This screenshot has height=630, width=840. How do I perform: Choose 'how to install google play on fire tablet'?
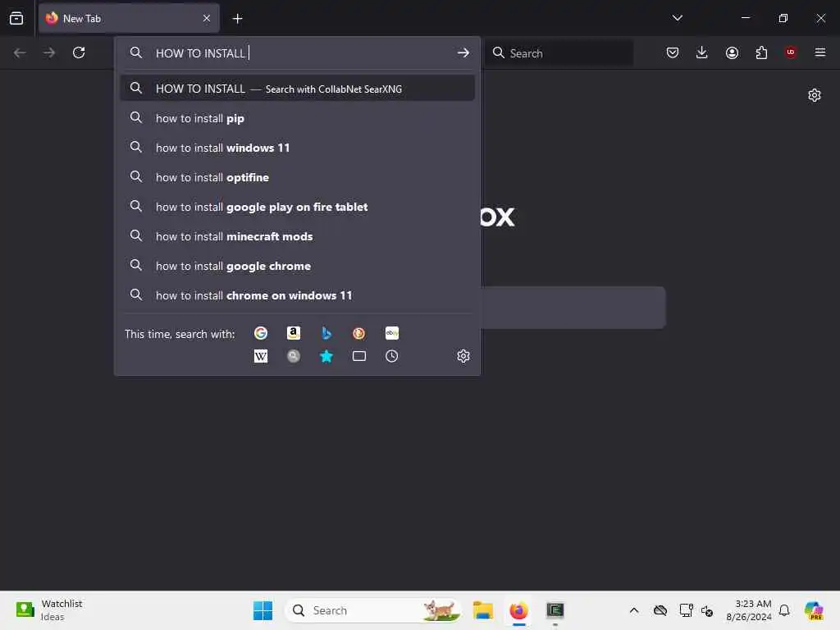[297, 206]
